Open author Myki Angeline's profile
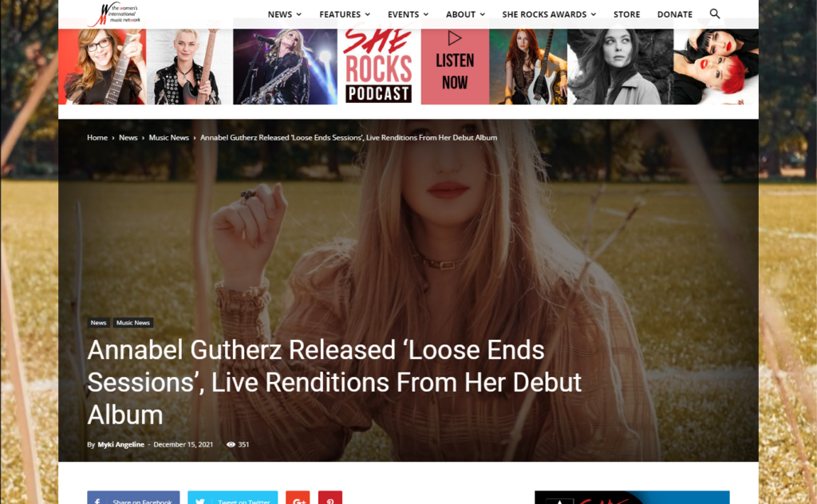Viewport: 817px width, 504px height. tap(121, 445)
